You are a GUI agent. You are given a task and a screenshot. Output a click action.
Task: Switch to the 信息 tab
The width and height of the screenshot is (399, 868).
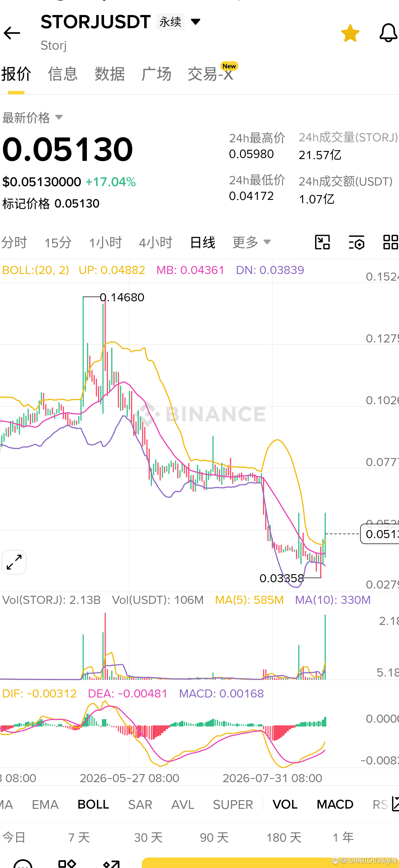63,74
